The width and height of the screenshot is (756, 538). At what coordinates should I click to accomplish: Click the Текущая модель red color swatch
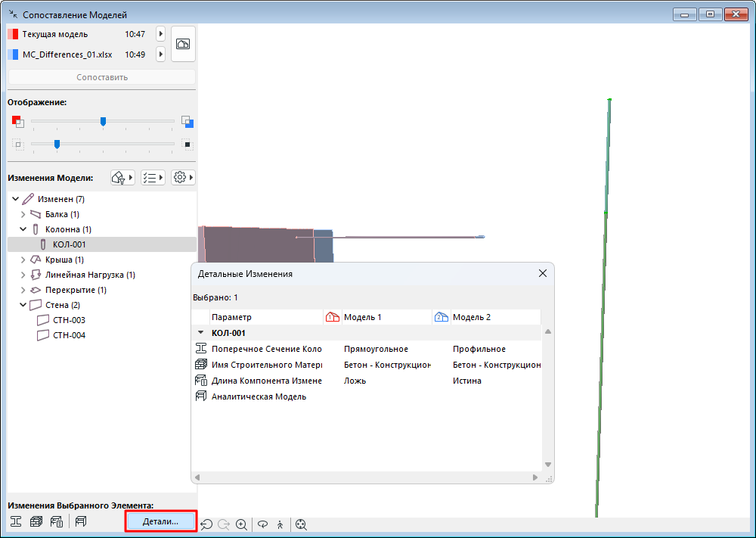point(13,34)
